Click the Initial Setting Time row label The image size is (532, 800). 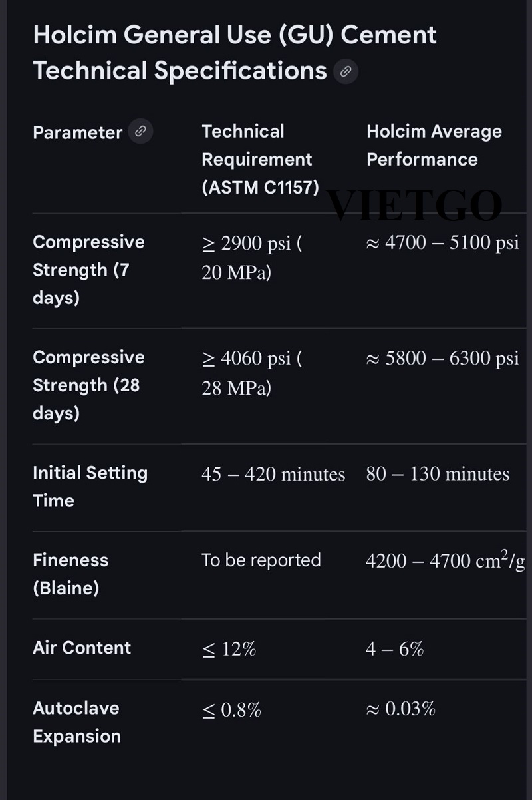tap(90, 487)
